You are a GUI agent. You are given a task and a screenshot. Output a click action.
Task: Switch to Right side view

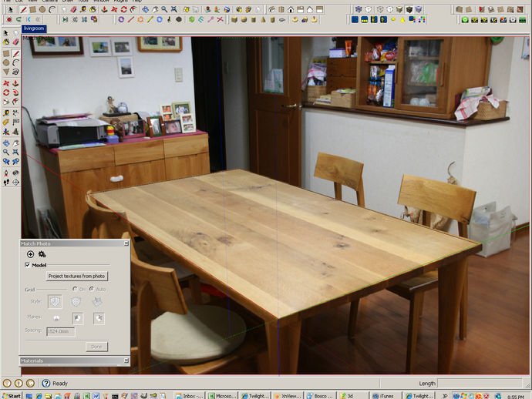tap(300, 9)
